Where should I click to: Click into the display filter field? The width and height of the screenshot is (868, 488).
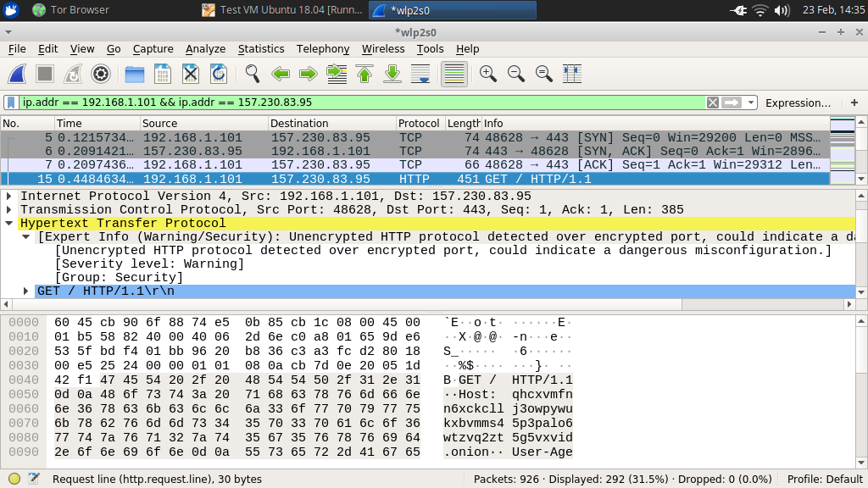coord(363,103)
